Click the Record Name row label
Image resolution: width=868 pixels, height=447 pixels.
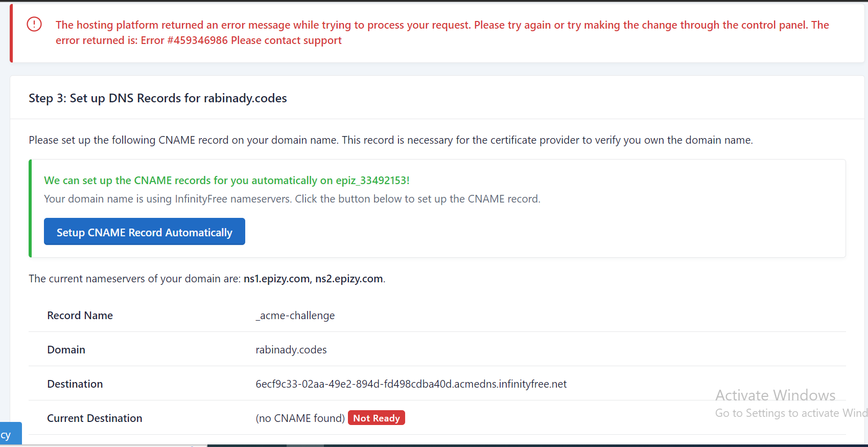point(80,316)
